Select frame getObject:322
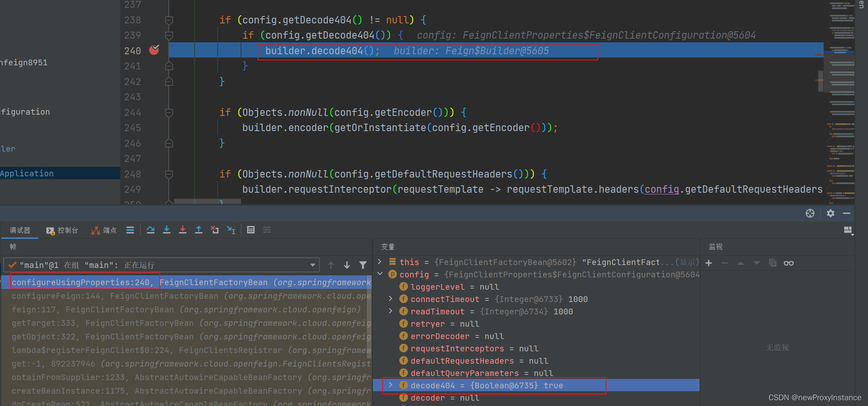The height and width of the screenshot is (406, 868). click(187, 337)
